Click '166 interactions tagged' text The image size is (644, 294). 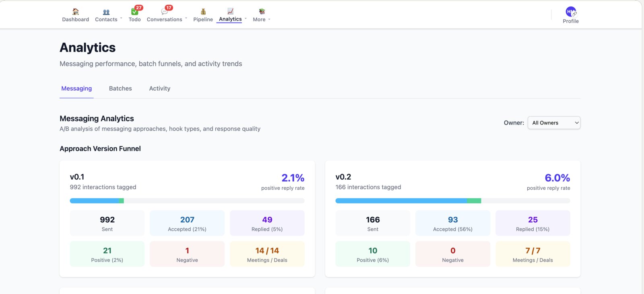tap(368, 187)
